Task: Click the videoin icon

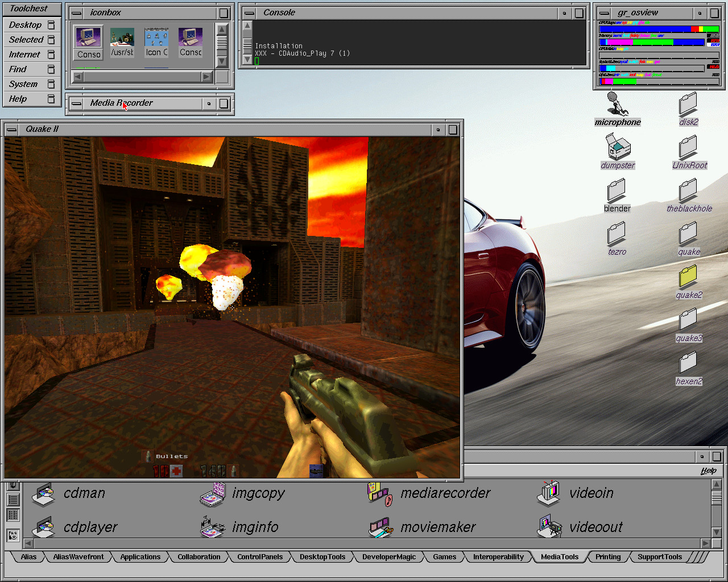Action: 549,493
